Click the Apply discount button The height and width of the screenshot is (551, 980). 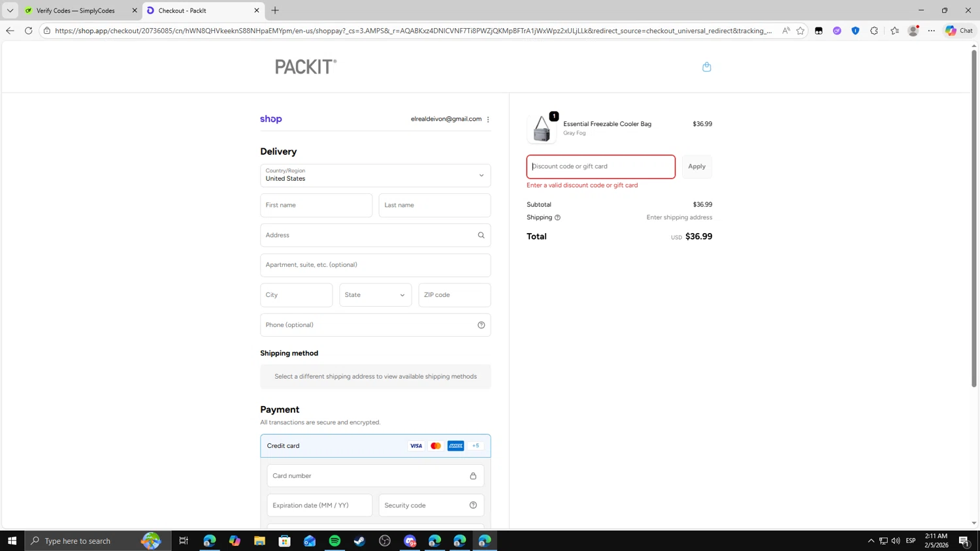[696, 166]
